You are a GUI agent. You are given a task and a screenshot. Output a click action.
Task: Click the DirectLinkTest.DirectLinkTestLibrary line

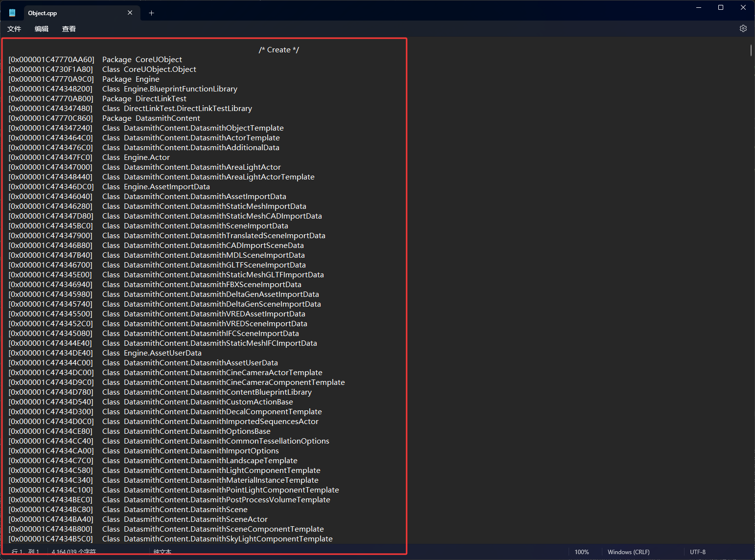coord(130,109)
